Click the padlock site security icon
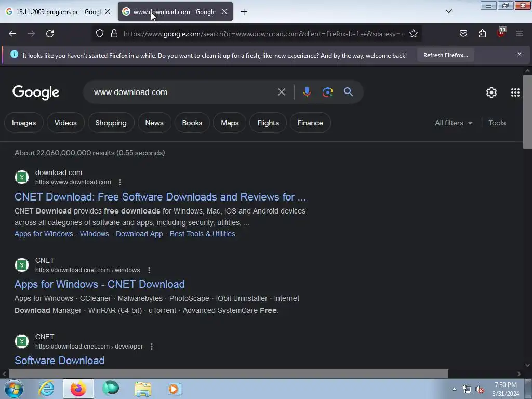This screenshot has width=532, height=399. [x=114, y=34]
